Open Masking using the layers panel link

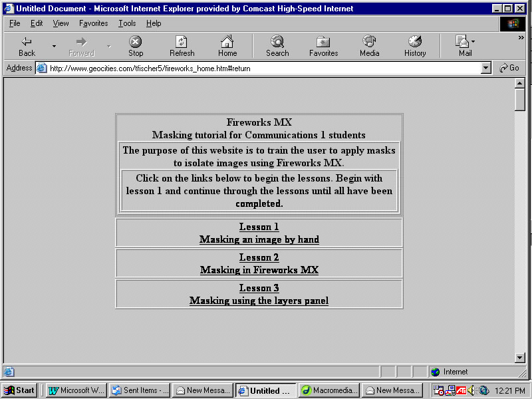[259, 301]
